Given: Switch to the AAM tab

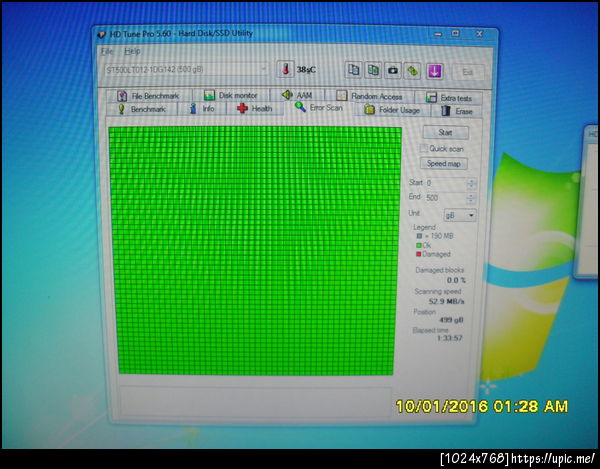Looking at the screenshot, I should click(297, 95).
